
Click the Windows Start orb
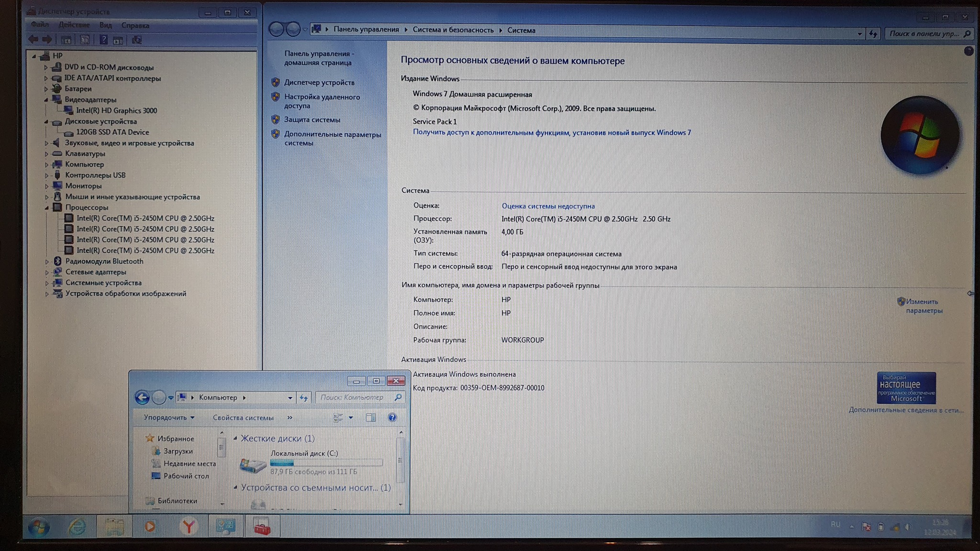[38, 527]
